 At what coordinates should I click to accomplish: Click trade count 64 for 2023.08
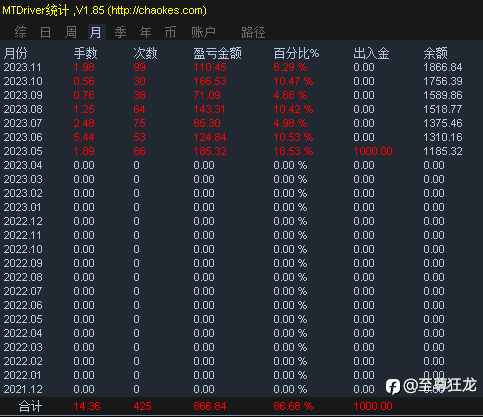pyautogui.click(x=139, y=109)
